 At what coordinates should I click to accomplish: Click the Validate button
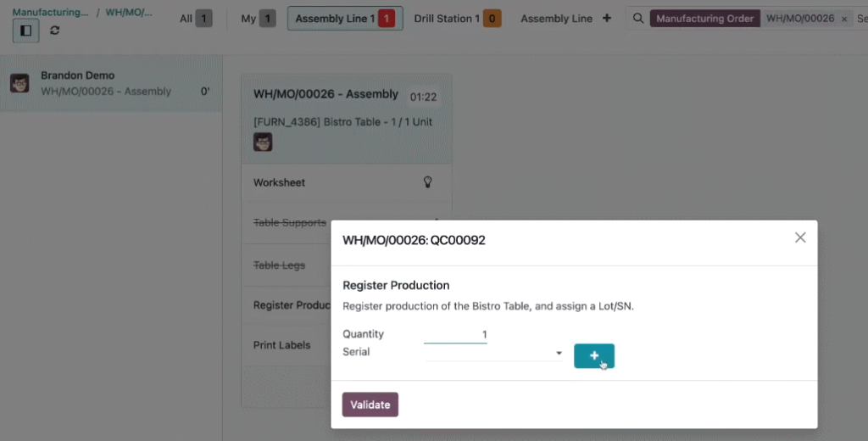pos(370,405)
